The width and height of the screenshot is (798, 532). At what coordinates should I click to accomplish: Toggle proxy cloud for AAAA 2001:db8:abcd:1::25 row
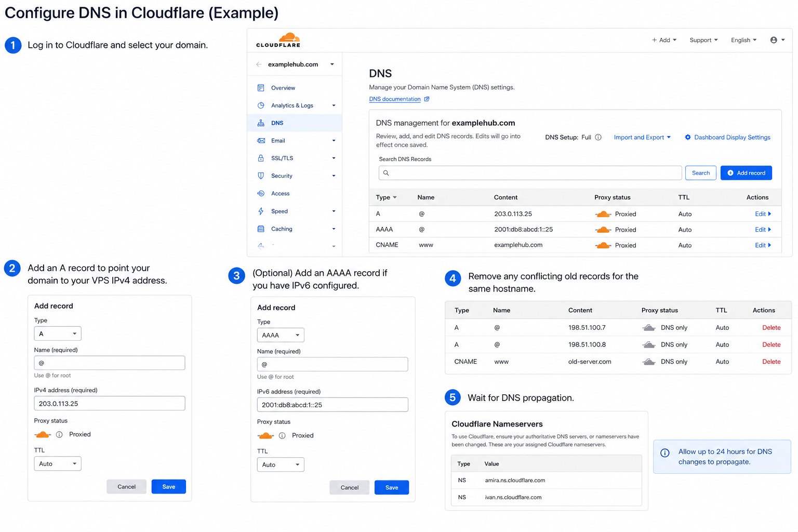click(x=603, y=230)
